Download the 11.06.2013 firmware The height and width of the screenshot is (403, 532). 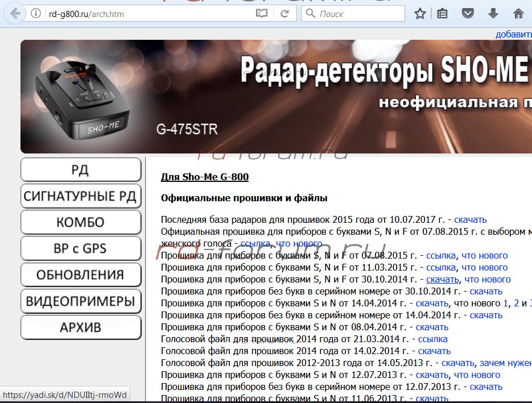tap(432, 398)
